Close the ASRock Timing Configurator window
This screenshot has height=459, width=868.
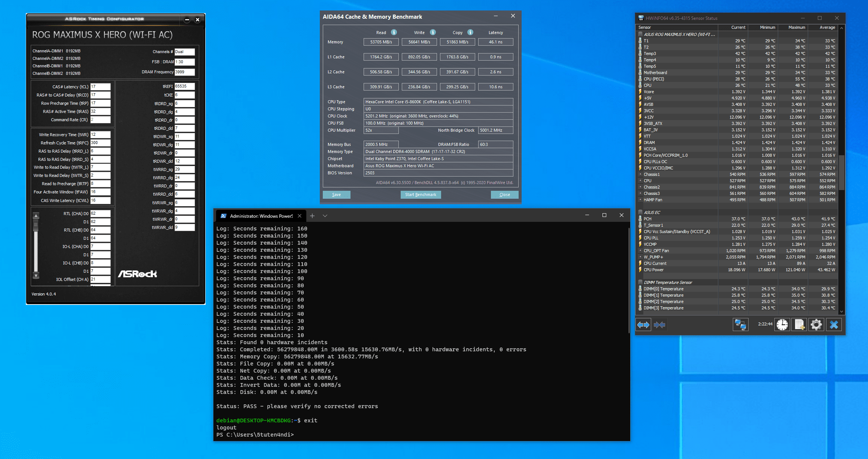click(x=198, y=19)
